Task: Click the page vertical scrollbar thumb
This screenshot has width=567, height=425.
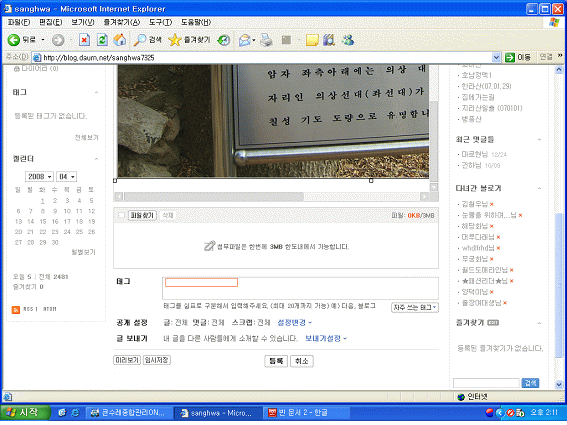Action: (559, 286)
